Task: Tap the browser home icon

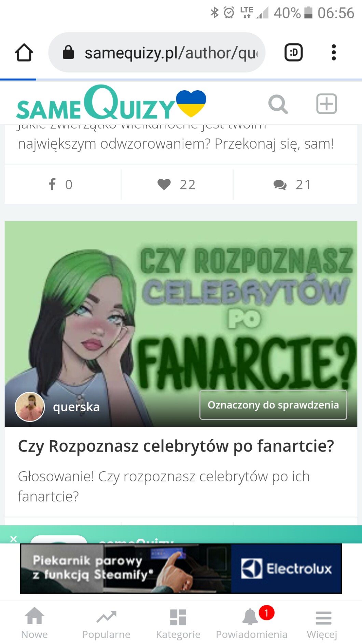Action: click(x=24, y=53)
